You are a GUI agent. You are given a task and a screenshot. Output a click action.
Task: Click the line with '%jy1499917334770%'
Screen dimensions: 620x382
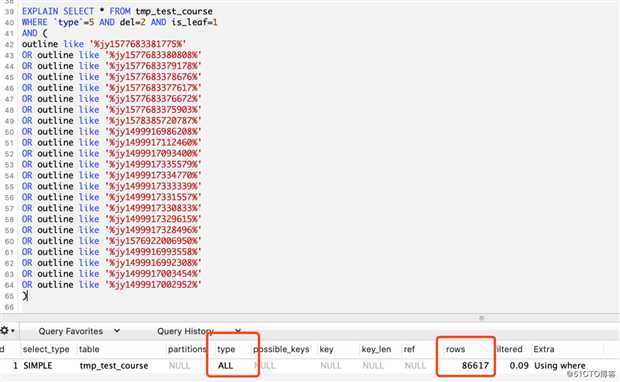click(112, 175)
